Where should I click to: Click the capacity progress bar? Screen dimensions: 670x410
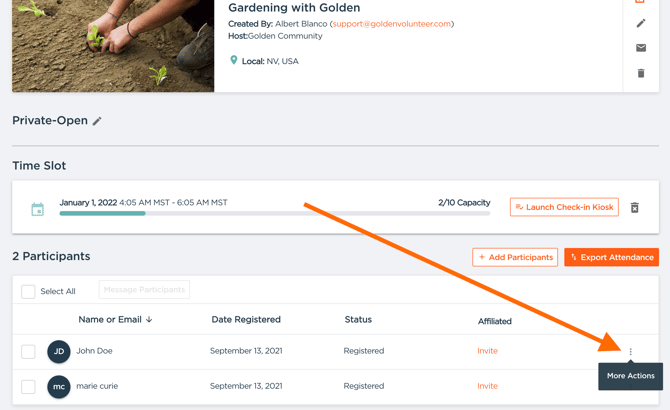[275, 213]
